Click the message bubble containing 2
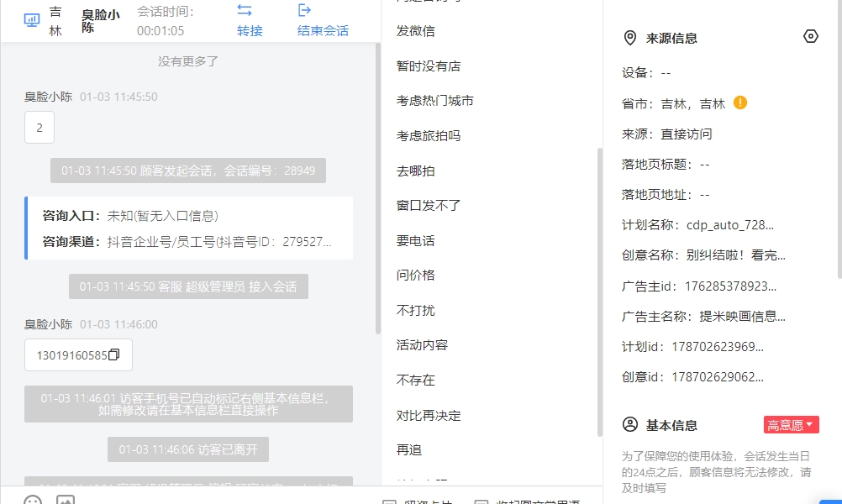This screenshot has height=504, width=842. point(39,127)
